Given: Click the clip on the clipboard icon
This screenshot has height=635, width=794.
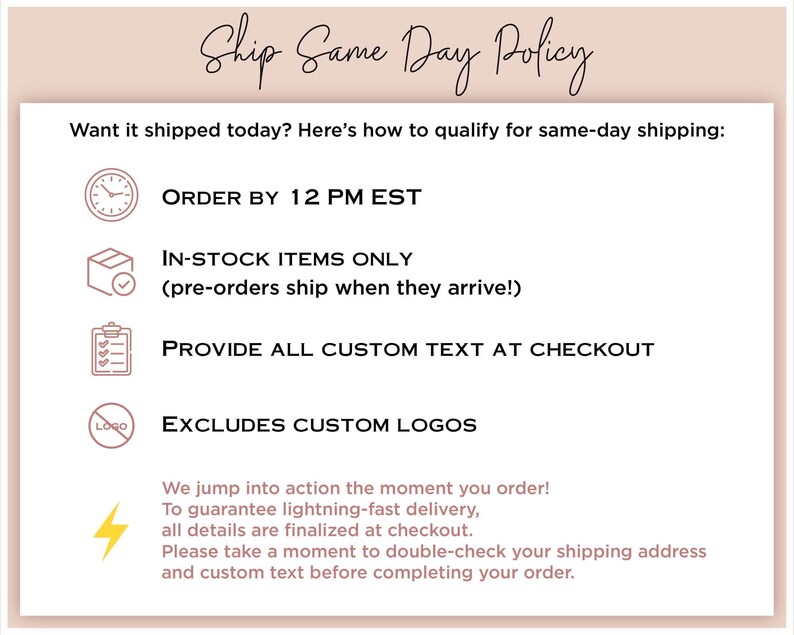Looking at the screenshot, I should (x=111, y=329).
